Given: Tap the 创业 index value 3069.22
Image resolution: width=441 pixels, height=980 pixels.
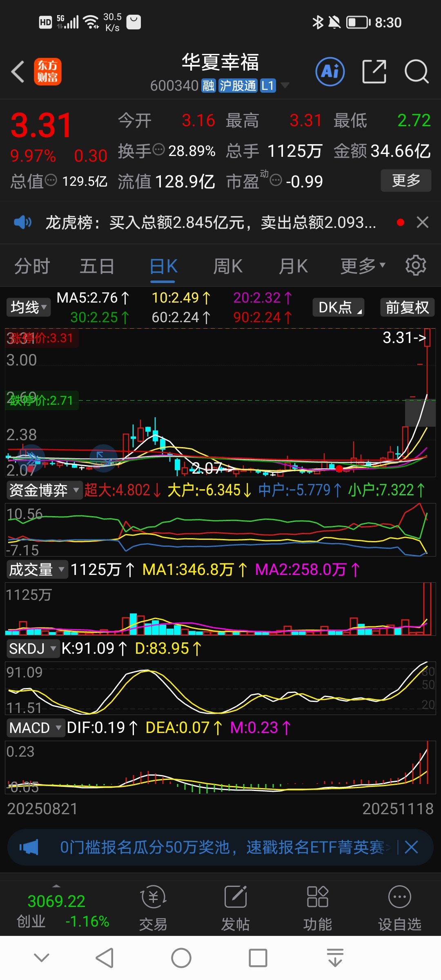Looking at the screenshot, I should click(56, 901).
